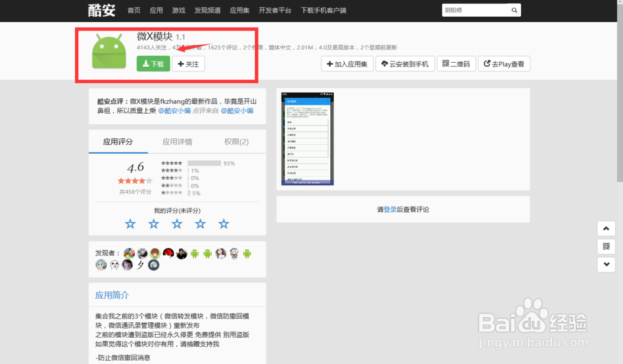Click the 酷安 site logo
Screen dimensions: 623x364
(102, 11)
